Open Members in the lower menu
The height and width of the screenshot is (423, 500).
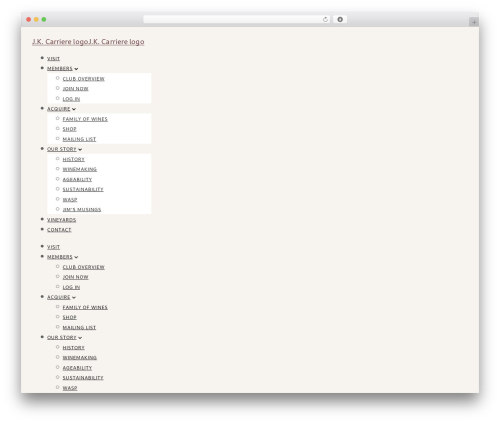click(x=60, y=257)
